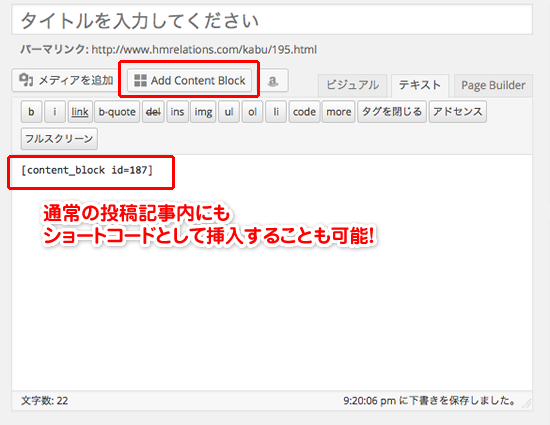Click the b bold quicktag button
Viewport: 550px width, 425px height.
pos(31,112)
